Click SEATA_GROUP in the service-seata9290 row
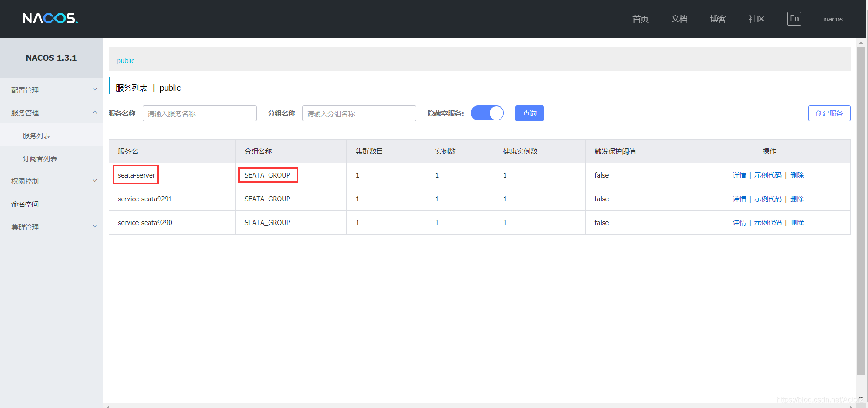This screenshot has height=408, width=868. [267, 223]
